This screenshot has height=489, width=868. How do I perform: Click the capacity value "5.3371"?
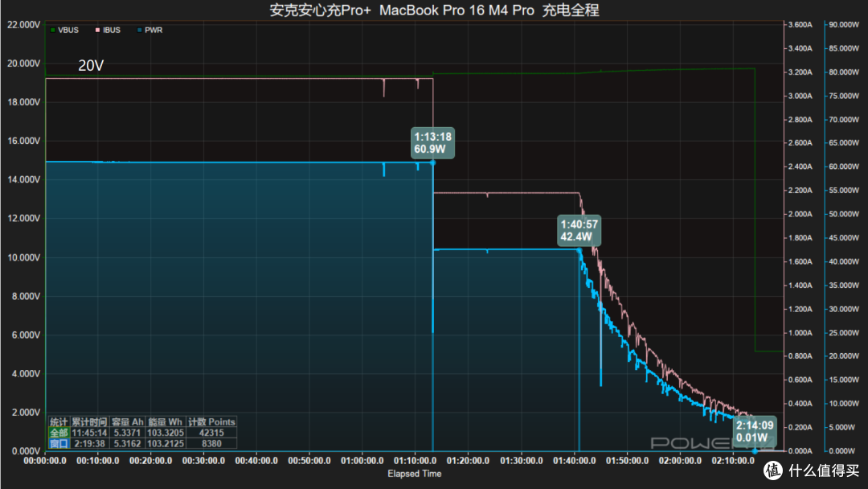pyautogui.click(x=127, y=433)
